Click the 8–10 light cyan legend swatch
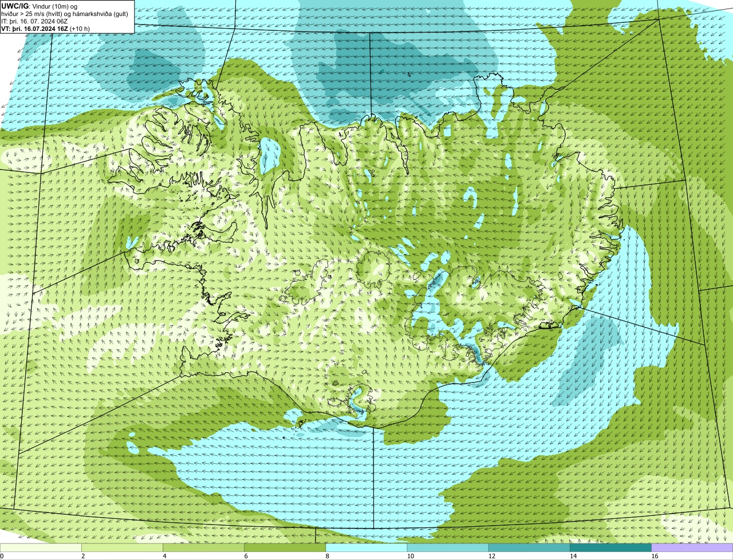The image size is (733, 560). click(367, 548)
